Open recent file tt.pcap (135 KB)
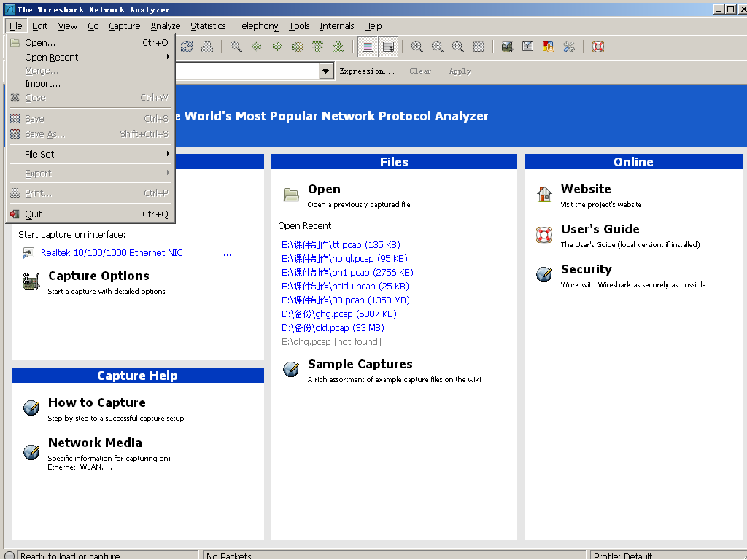Image resolution: width=747 pixels, height=560 pixels. click(341, 245)
